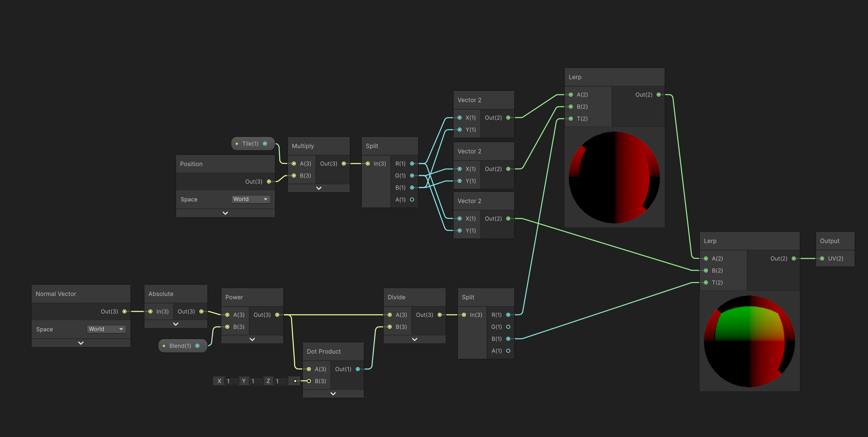Collapse the Multiply node using its chevron
The image size is (868, 437).
pos(319,188)
